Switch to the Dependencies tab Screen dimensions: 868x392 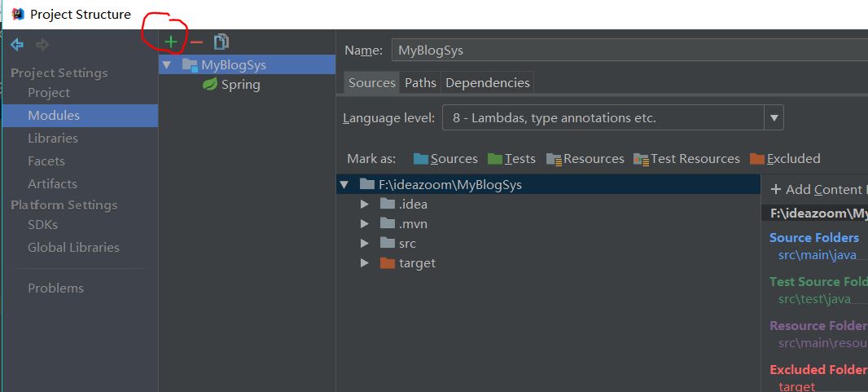pyautogui.click(x=488, y=82)
